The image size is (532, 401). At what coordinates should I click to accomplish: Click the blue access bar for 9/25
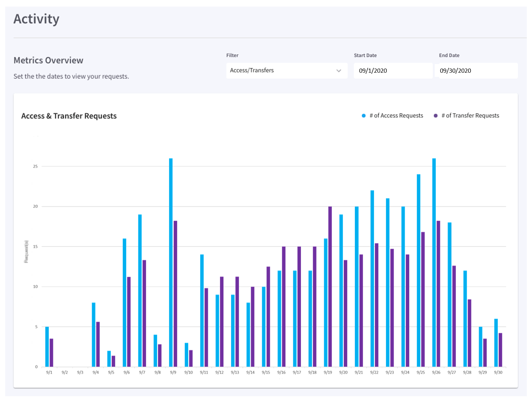pyautogui.click(x=419, y=270)
